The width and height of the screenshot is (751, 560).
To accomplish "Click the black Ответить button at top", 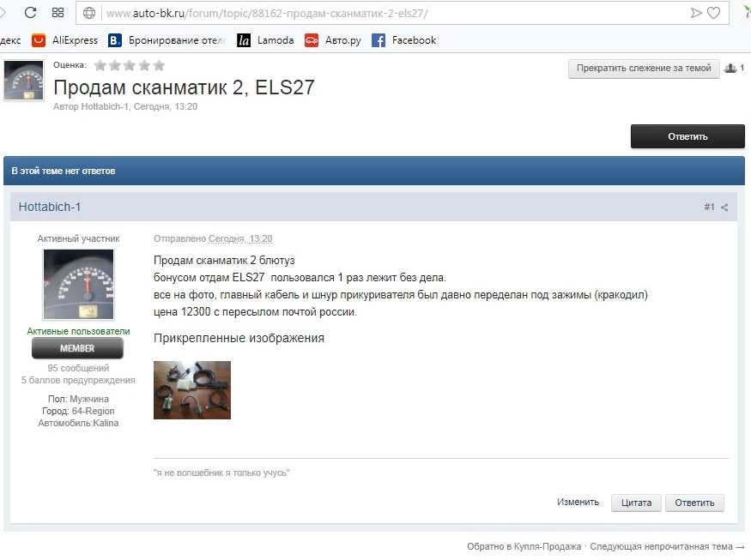I will (687, 136).
